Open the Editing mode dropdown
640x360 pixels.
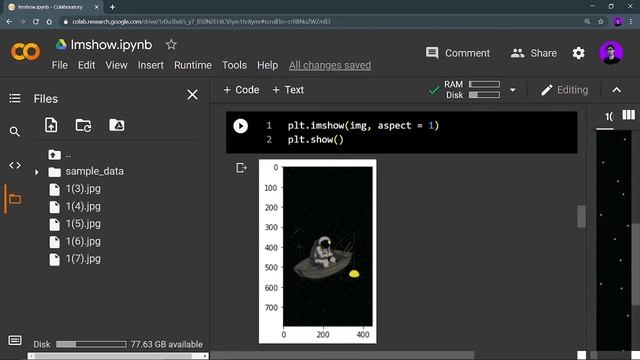[564, 90]
